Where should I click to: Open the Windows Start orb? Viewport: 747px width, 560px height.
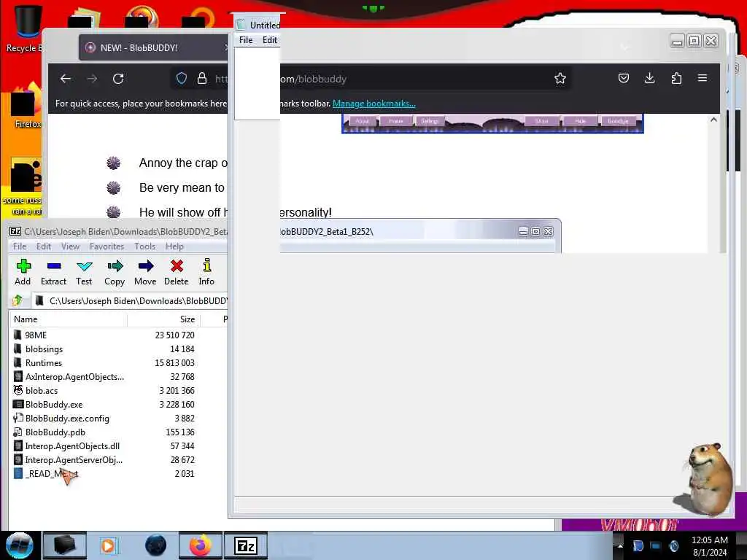[x=19, y=545]
